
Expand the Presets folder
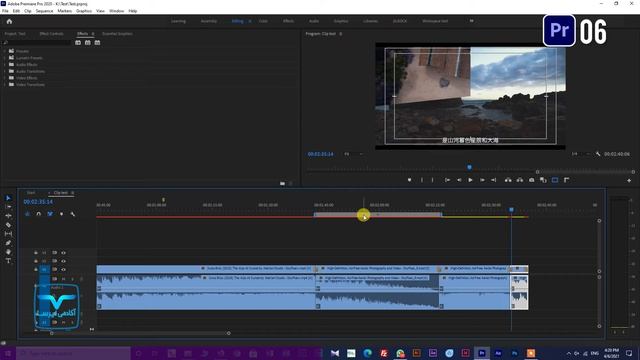click(5, 51)
